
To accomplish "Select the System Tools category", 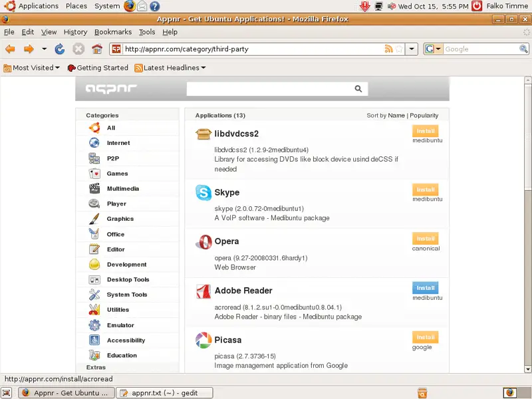I will coord(128,295).
